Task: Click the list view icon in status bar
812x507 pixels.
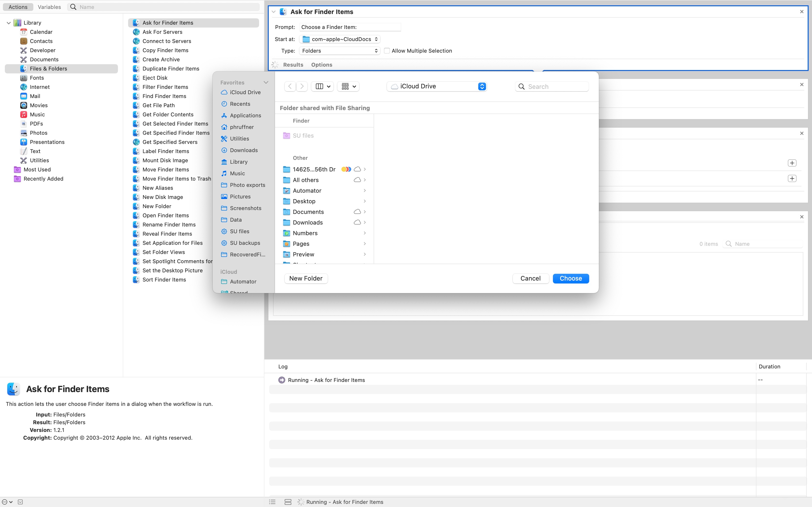Action: pos(272,502)
